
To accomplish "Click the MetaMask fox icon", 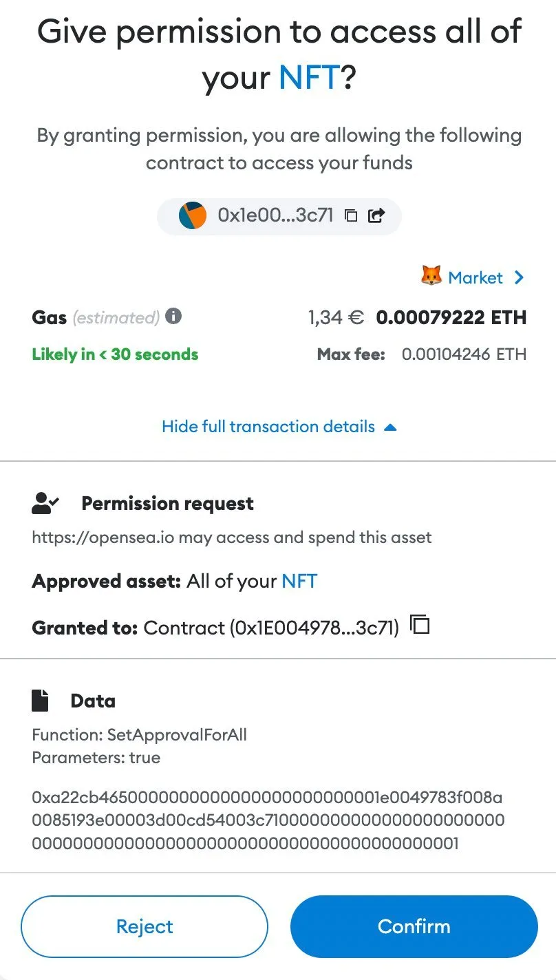I will click(x=431, y=277).
